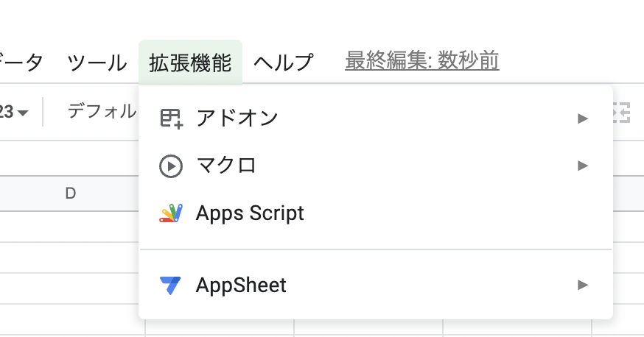
Task: Open the デフォルト font dropdown
Action: (x=102, y=112)
